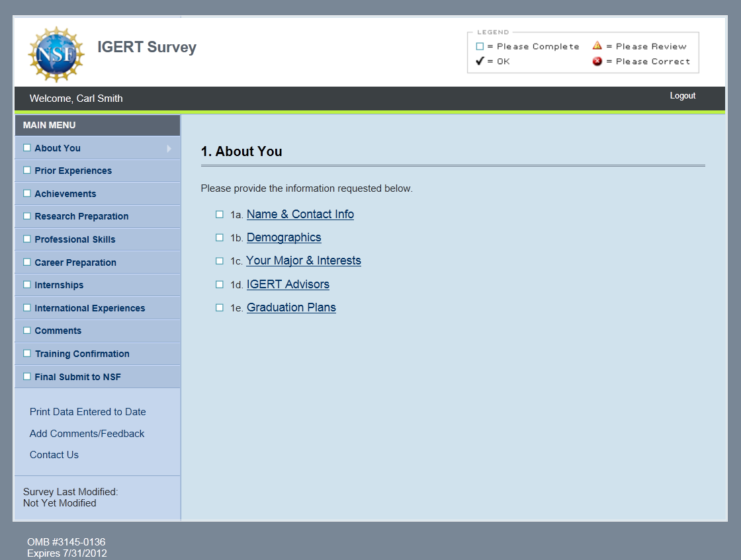Click the NSF logo icon
Screen dimensions: 741x560
click(56, 54)
